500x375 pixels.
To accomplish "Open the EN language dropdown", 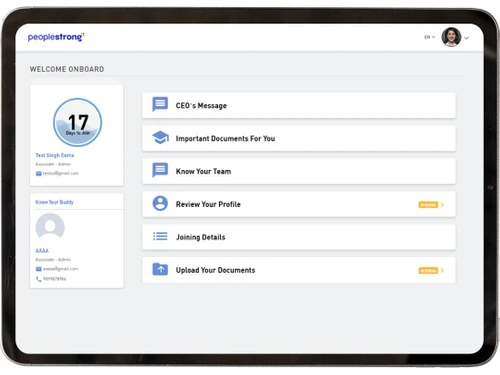I will point(430,37).
